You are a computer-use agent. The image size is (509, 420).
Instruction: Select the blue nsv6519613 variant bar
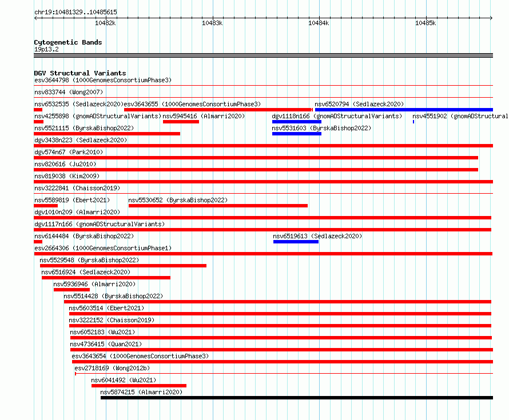pyautogui.click(x=296, y=242)
